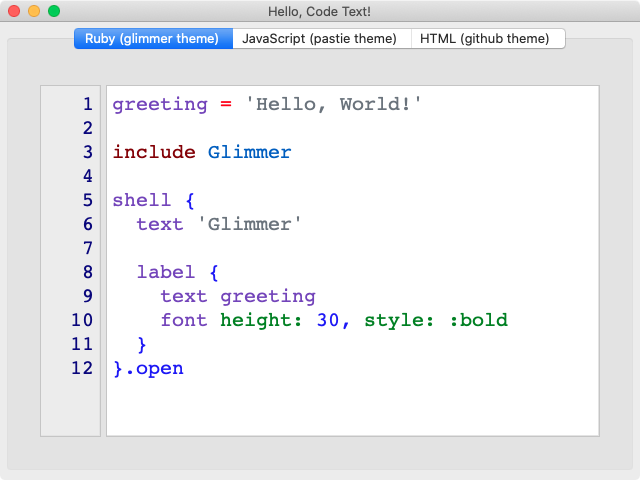Maximize the window with the green button
The height and width of the screenshot is (480, 640).
(54, 11)
